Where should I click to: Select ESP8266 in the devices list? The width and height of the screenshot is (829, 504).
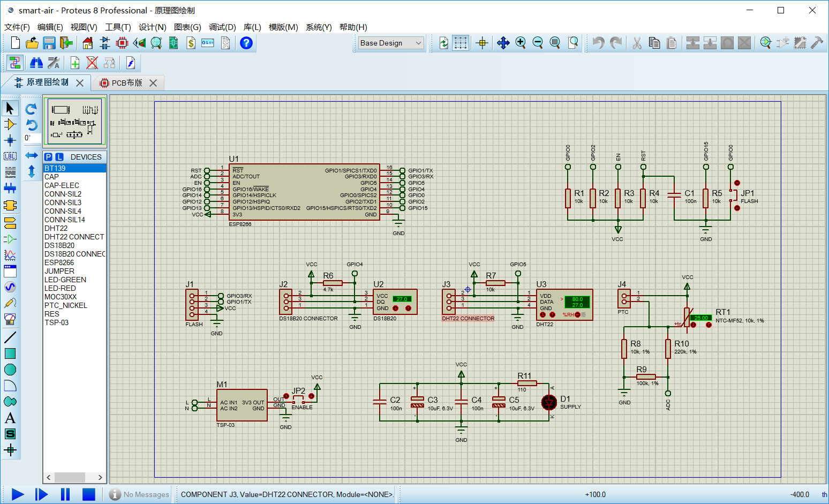point(74,262)
